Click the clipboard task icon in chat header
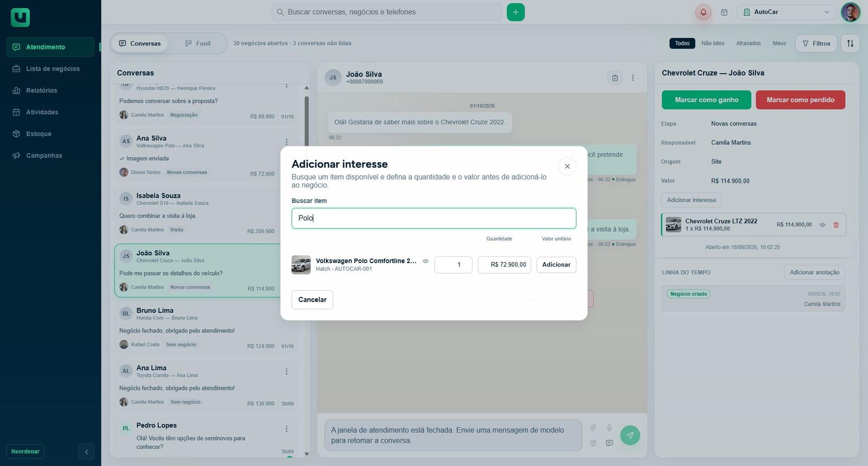 click(x=615, y=78)
